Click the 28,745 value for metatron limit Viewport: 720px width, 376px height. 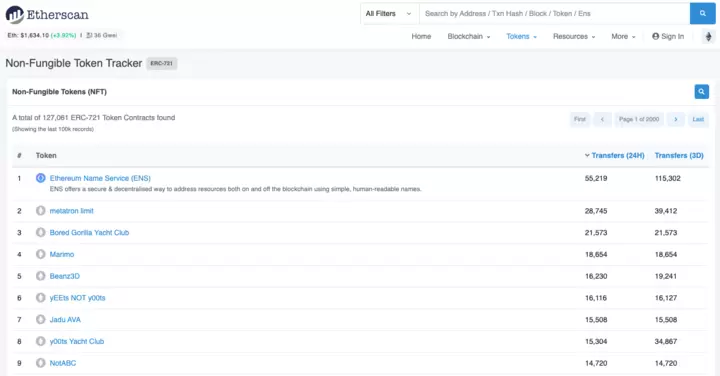pos(596,211)
